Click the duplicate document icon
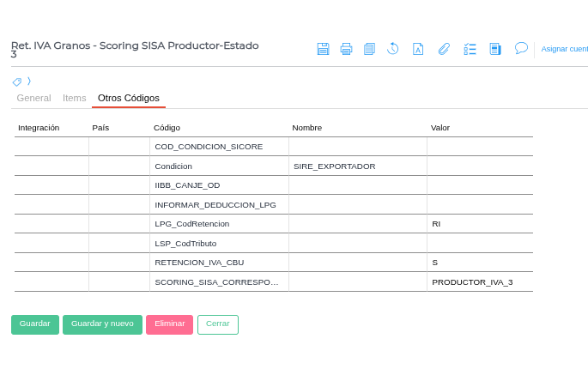Screen dimensions: 588x369 point(369,49)
